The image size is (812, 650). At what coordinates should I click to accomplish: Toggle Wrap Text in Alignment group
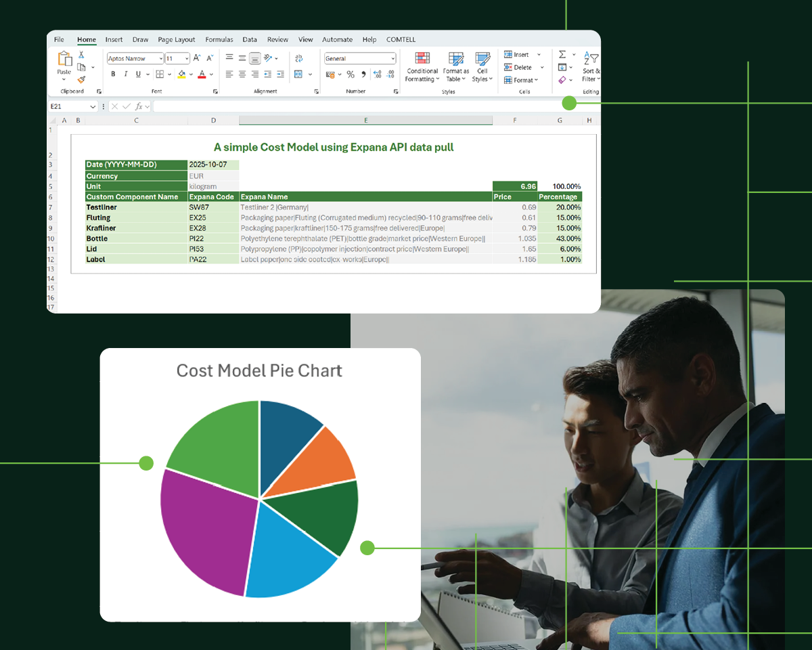pyautogui.click(x=299, y=59)
